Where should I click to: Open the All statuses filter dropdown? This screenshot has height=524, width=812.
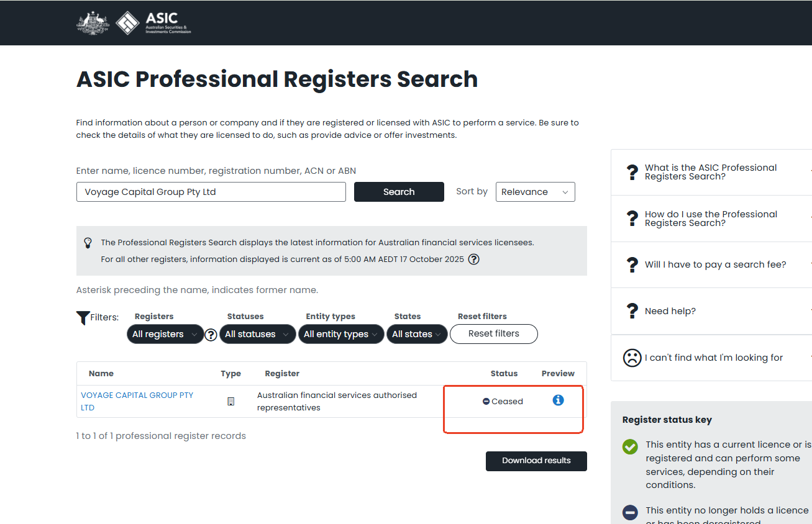tap(257, 334)
